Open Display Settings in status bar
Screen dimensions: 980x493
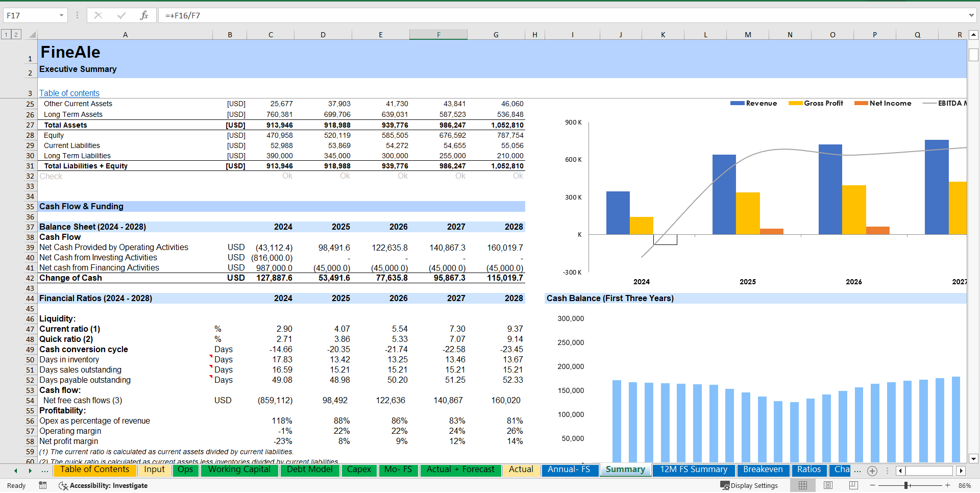tap(749, 485)
